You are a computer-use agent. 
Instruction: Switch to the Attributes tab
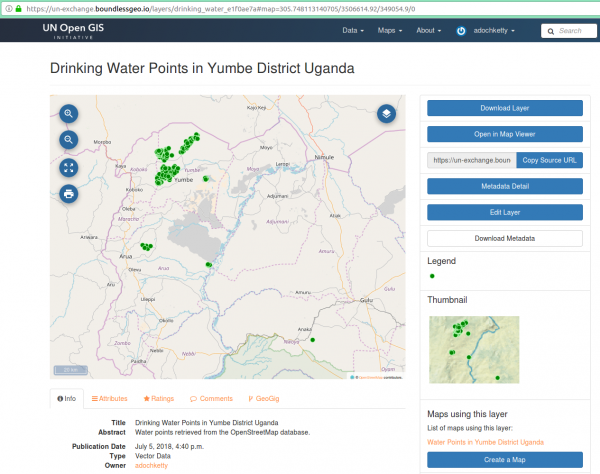click(109, 398)
